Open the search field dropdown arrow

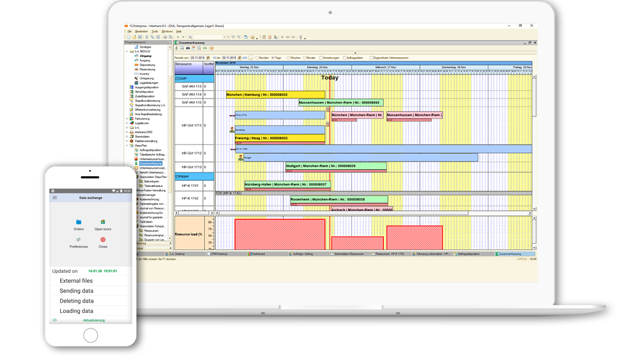(x=224, y=37)
